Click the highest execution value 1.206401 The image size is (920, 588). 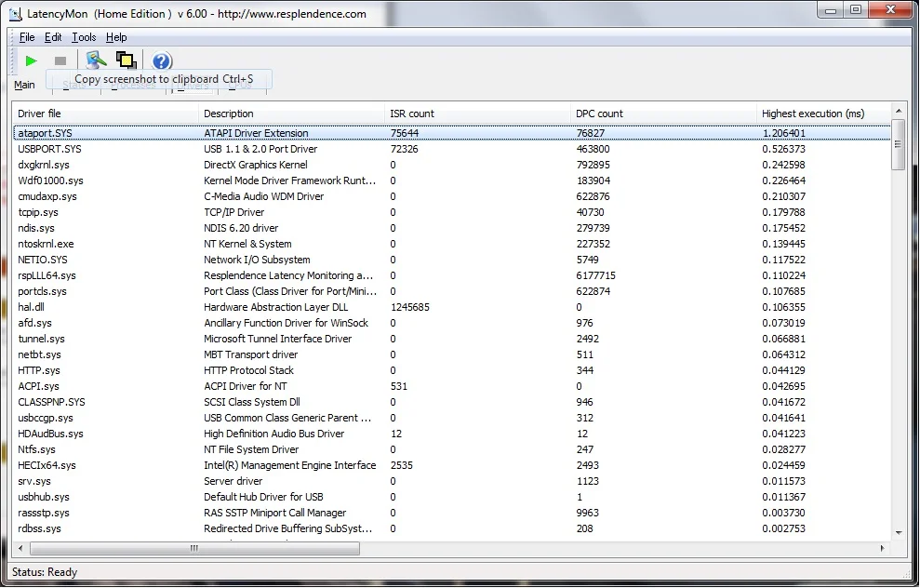(784, 133)
